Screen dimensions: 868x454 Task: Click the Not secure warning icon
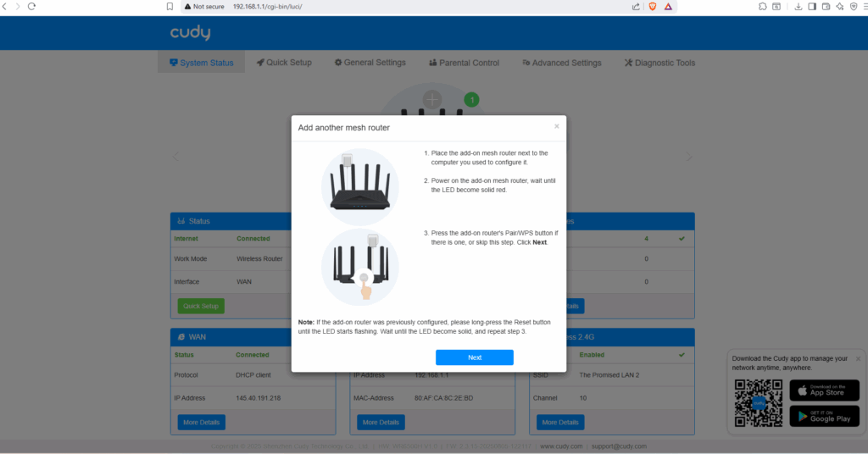187,7
